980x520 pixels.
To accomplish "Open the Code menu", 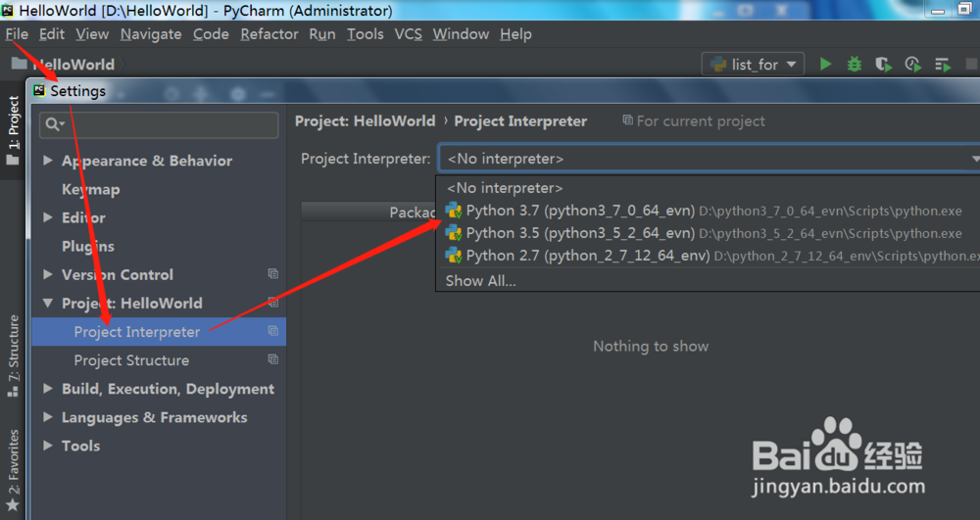I will coord(211,34).
